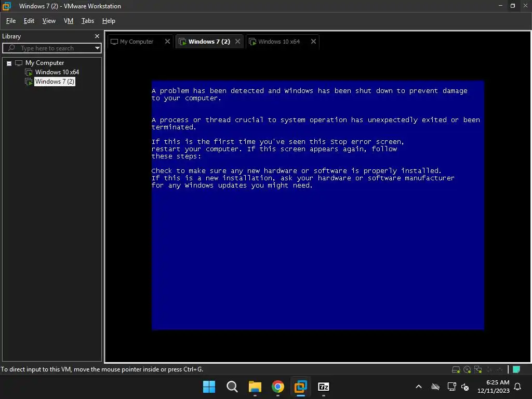The height and width of the screenshot is (399, 532).
Task: Open 7-Zip from the taskbar
Action: pos(323,387)
